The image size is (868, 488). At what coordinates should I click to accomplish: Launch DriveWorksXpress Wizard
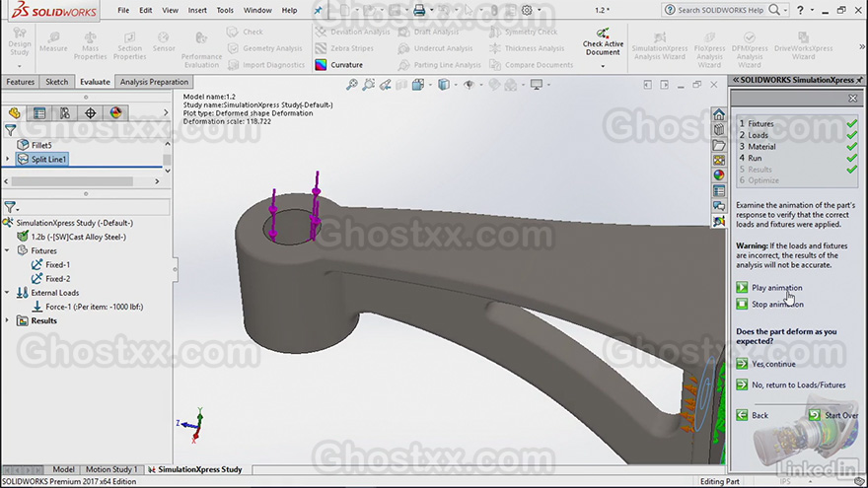pyautogui.click(x=803, y=45)
